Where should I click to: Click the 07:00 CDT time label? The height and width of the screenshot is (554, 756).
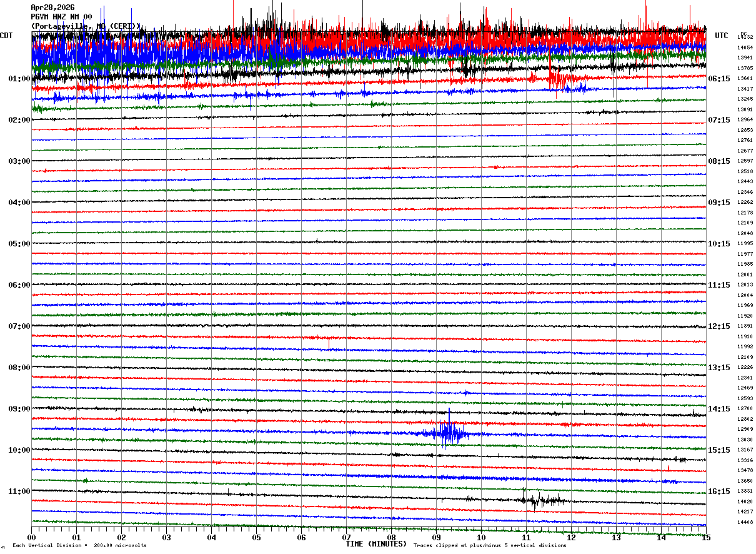pos(19,326)
